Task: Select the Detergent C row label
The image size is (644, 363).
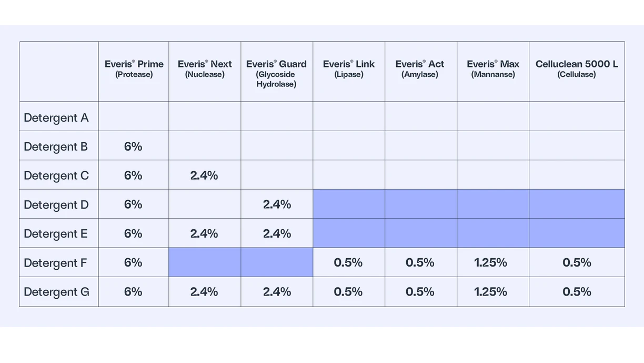Action: (56, 175)
